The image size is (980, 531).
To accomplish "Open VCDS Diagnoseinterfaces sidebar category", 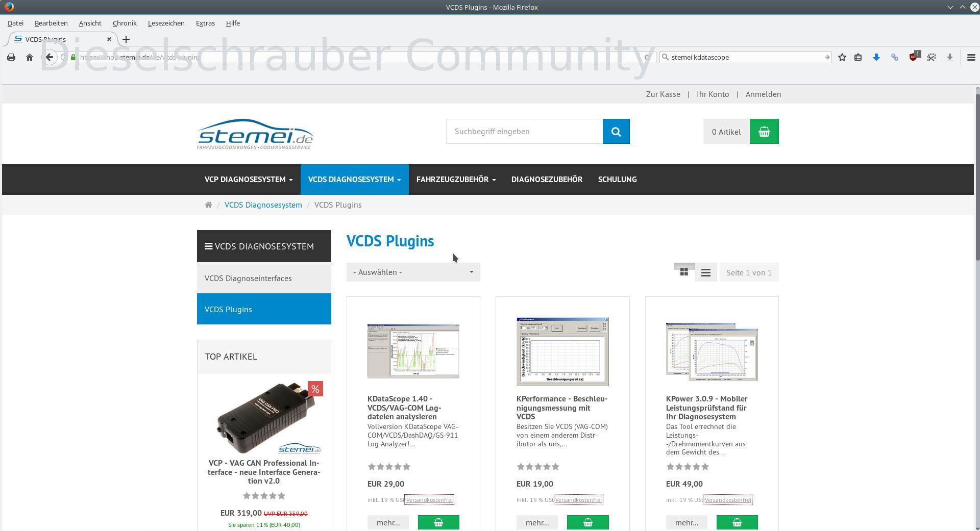I will click(264, 278).
